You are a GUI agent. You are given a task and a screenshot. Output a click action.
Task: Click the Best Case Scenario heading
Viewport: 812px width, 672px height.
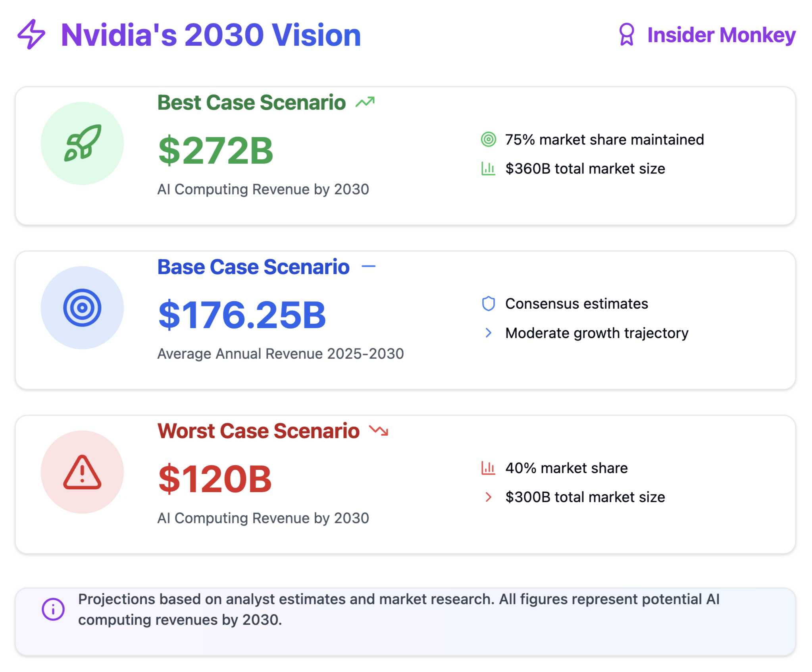tap(251, 102)
